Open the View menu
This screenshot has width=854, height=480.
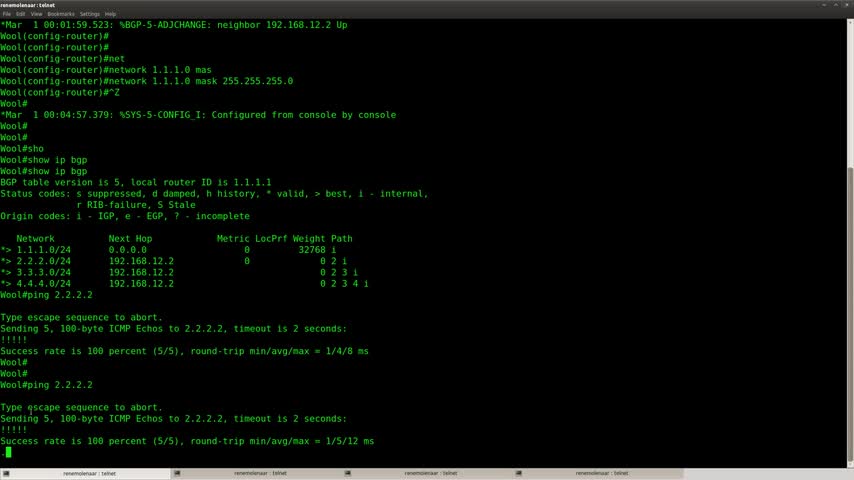36,14
